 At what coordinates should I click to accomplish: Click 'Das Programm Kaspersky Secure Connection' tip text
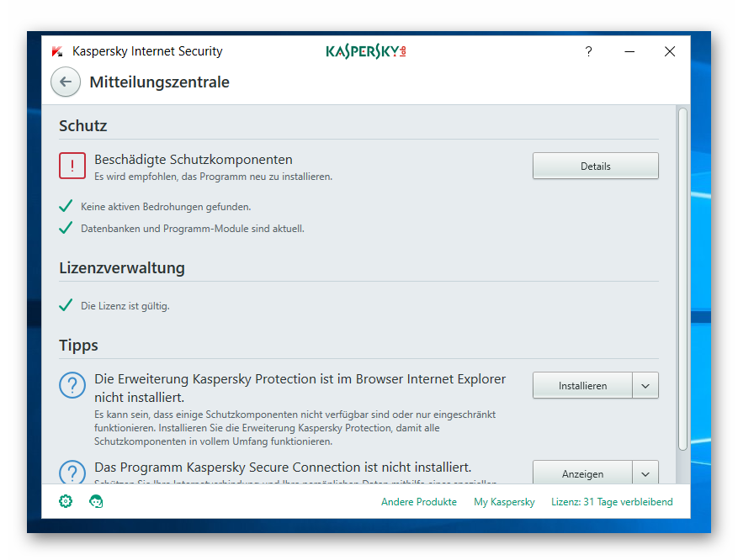click(283, 467)
